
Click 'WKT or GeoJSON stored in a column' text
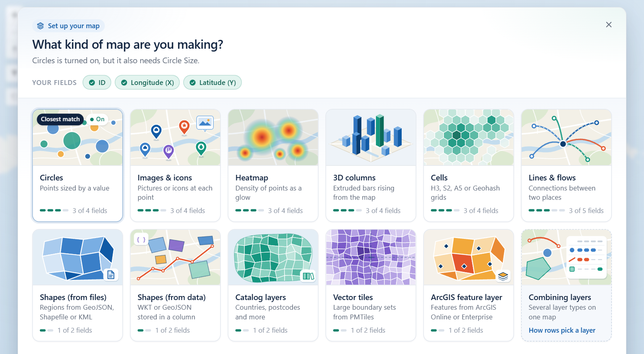pos(166,312)
